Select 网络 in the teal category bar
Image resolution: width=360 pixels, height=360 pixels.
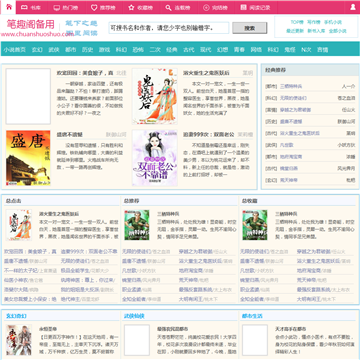pyautogui.click(x=256, y=50)
